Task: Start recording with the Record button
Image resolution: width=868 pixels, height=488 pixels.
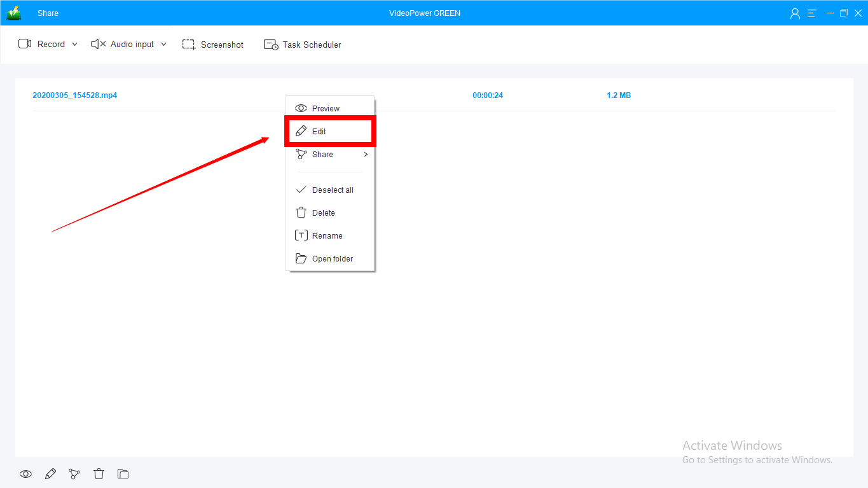Action: point(42,45)
